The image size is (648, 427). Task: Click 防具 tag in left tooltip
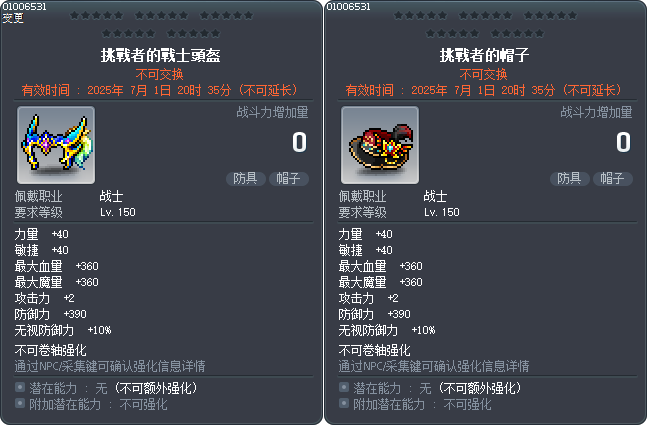245,179
